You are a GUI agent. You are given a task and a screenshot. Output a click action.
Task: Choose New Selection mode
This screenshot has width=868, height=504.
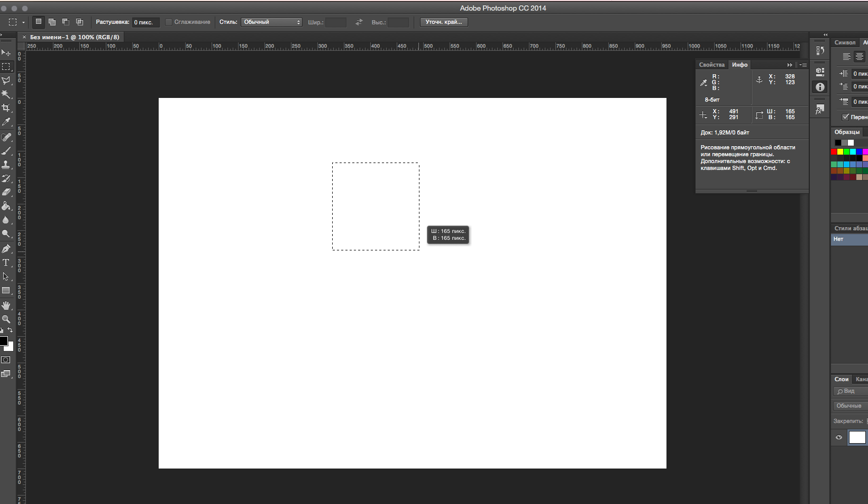[x=39, y=22]
